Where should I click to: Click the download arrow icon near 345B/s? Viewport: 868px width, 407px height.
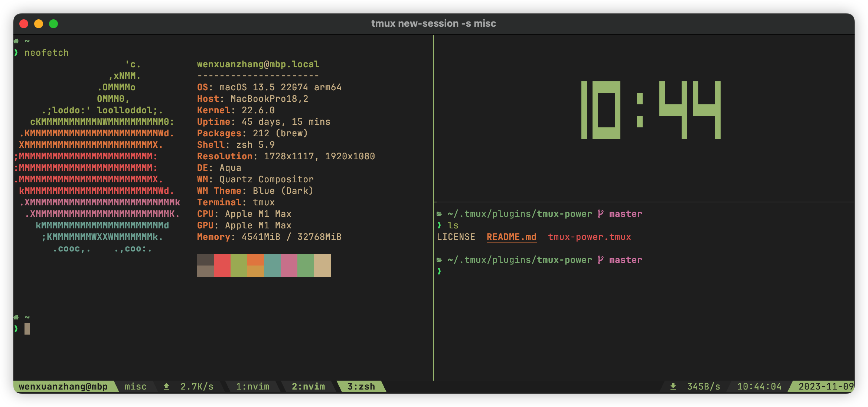click(673, 386)
